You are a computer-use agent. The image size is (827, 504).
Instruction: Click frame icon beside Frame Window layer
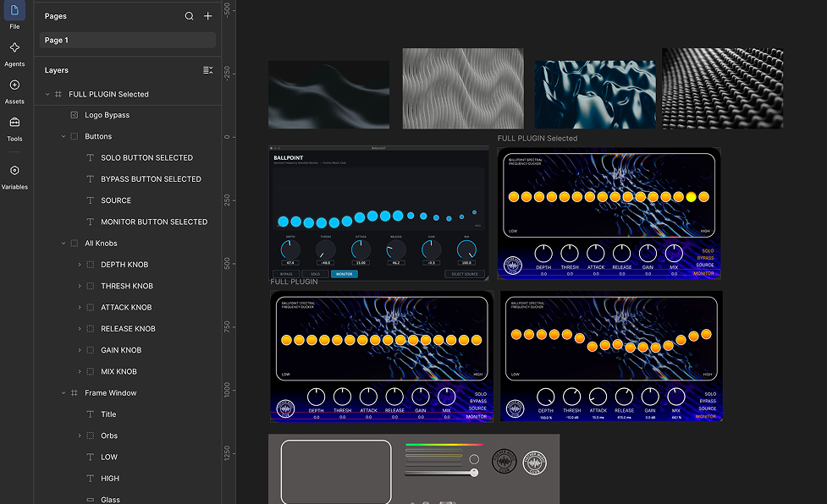(74, 393)
